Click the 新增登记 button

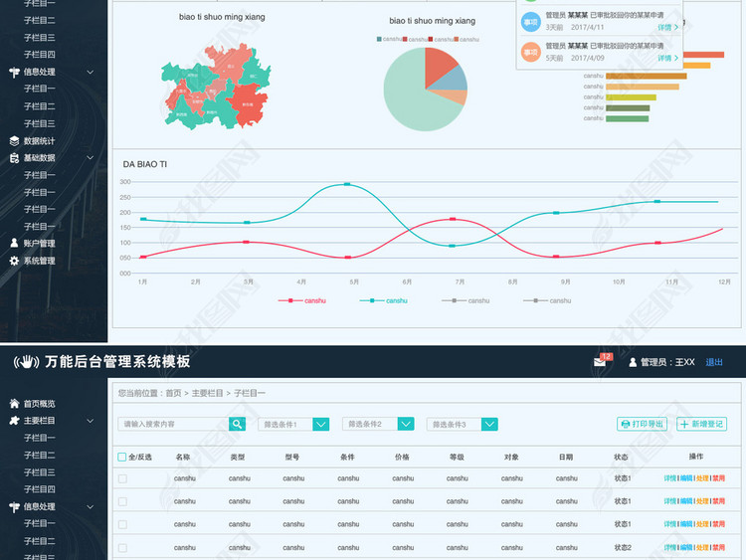(x=702, y=424)
